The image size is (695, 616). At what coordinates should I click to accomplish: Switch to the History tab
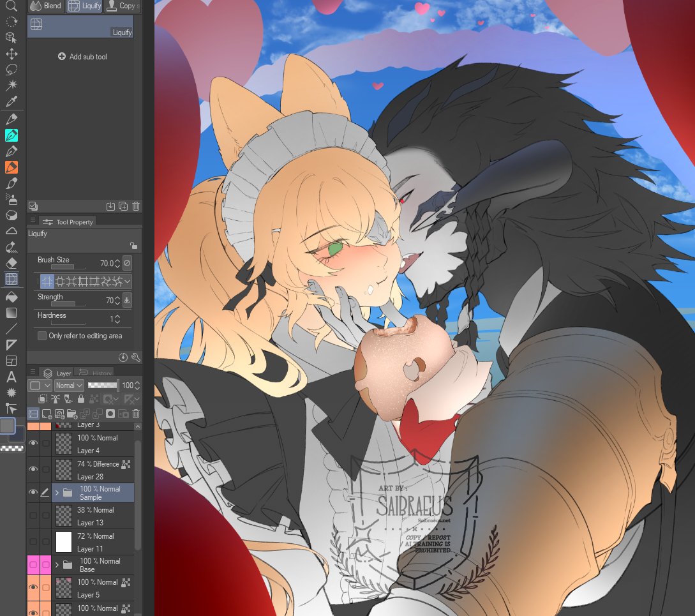click(x=101, y=373)
